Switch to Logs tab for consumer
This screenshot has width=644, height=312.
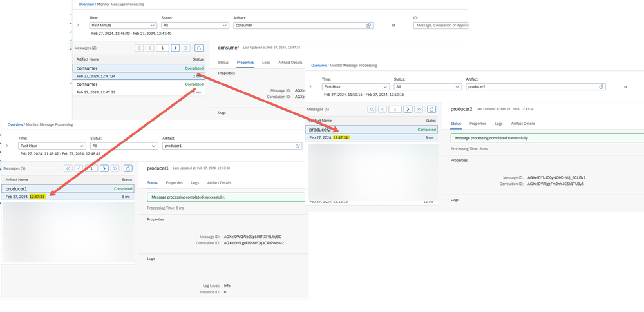[266, 63]
